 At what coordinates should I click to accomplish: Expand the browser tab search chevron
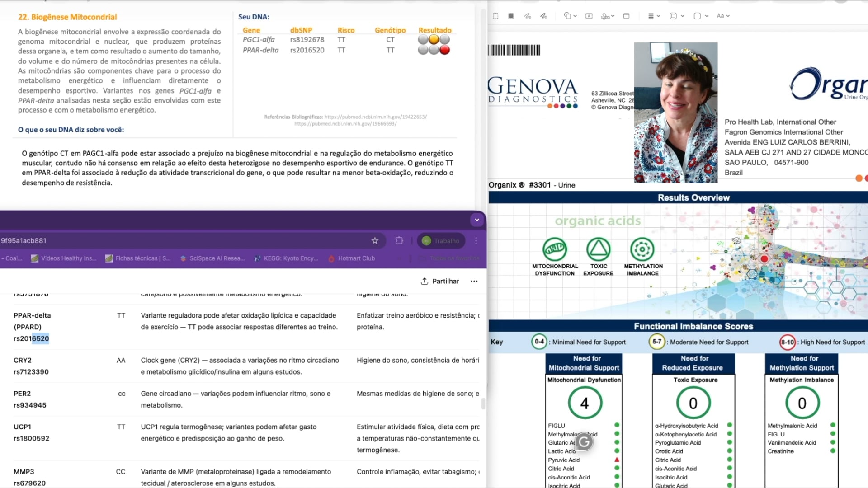[476, 220]
